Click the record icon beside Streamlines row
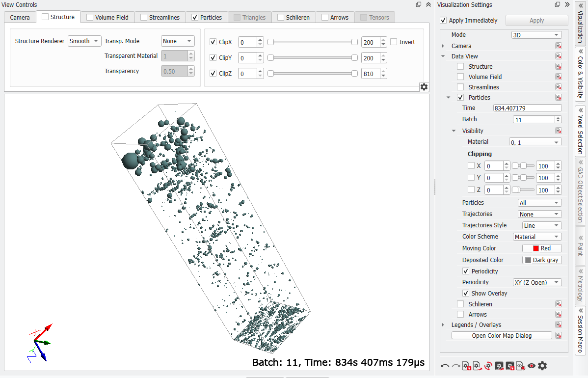This screenshot has height=378, width=588. coord(559,87)
